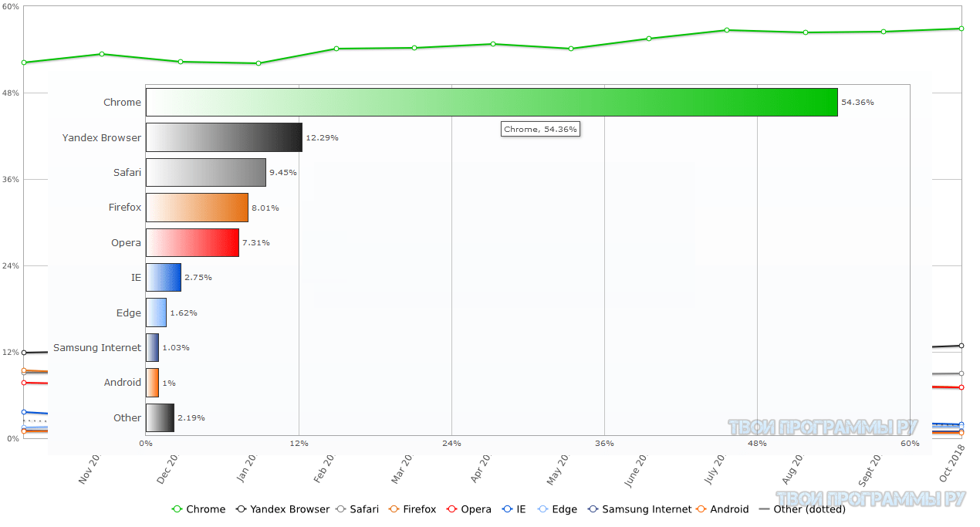980x527 pixels.
Task: Click the green Chrome bar
Action: 492,103
